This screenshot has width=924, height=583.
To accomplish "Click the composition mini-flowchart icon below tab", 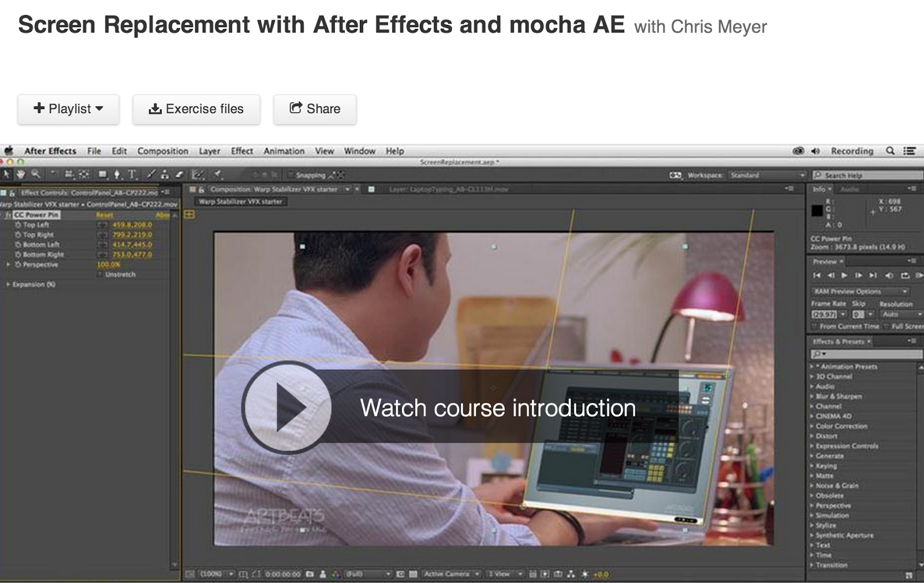I will 189,214.
